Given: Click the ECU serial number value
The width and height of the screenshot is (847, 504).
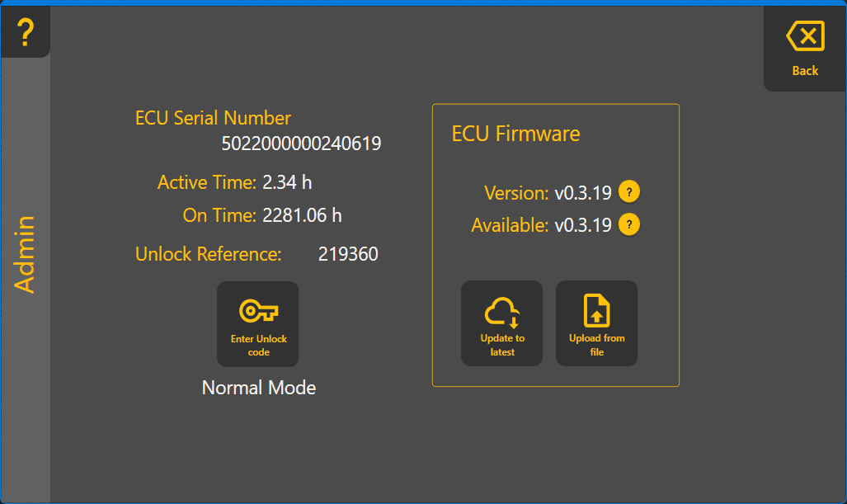Looking at the screenshot, I should pos(301,144).
